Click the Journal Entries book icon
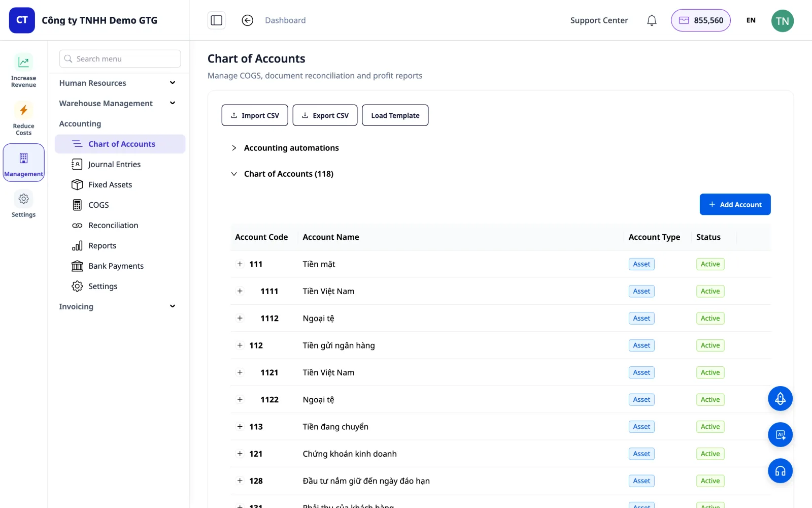The width and height of the screenshot is (812, 508). pos(77,164)
